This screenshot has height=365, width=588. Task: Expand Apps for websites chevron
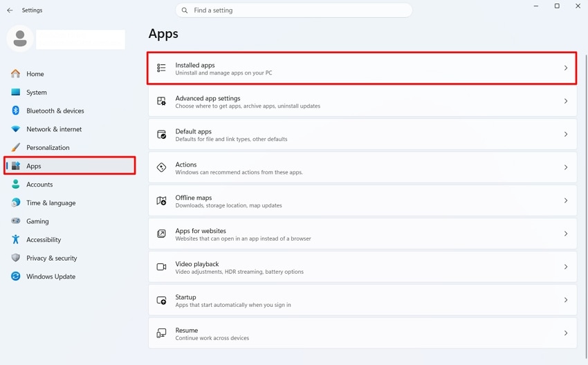565,234
